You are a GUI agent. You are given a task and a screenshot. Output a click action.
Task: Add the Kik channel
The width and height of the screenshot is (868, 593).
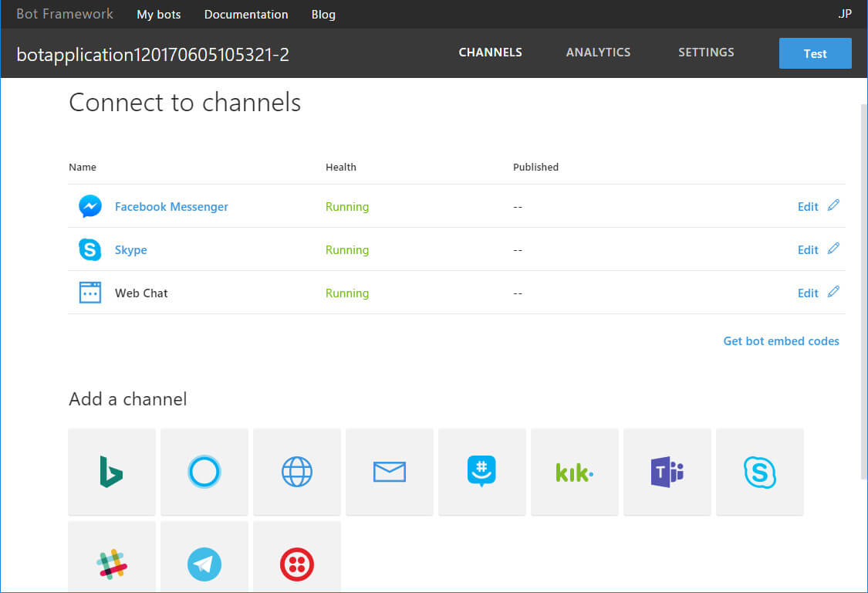575,472
